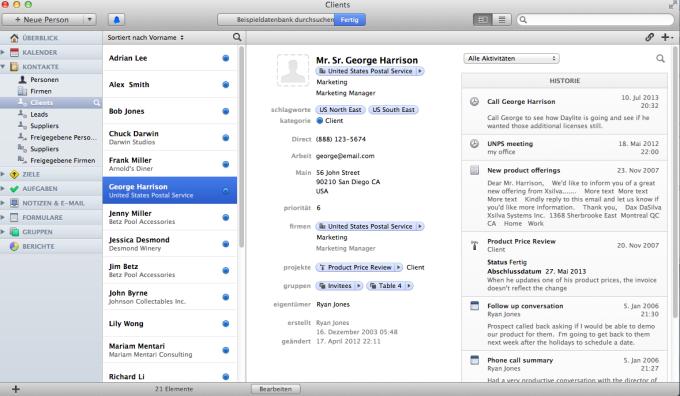
Task: Collapse the Kontakte sidebar section
Action: click(x=3, y=66)
